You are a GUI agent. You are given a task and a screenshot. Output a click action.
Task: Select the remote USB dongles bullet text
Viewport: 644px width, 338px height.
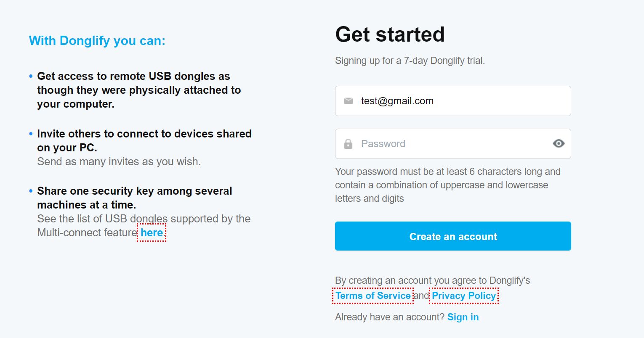click(138, 90)
